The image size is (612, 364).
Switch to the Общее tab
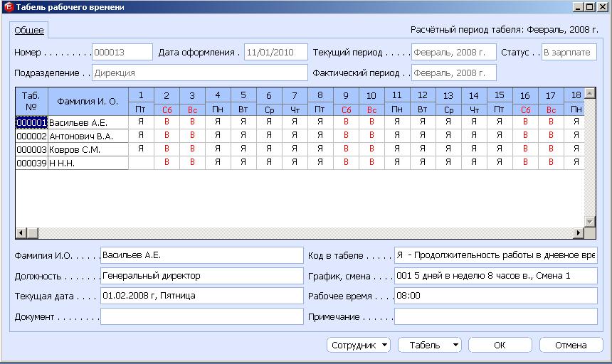point(29,31)
